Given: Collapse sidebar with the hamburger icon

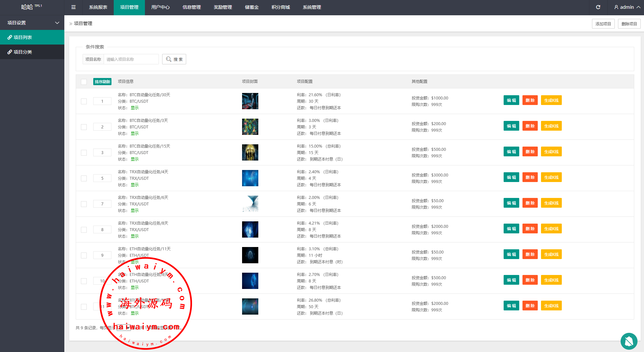Looking at the screenshot, I should point(73,7).
